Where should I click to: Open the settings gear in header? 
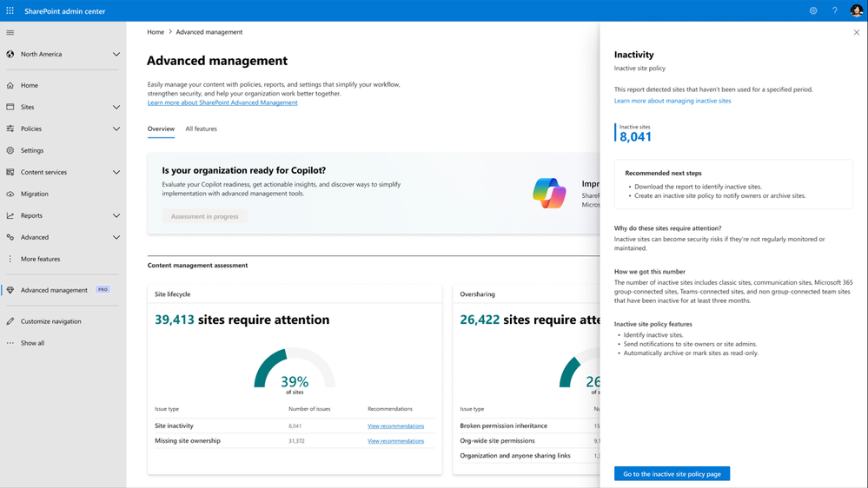coord(813,10)
